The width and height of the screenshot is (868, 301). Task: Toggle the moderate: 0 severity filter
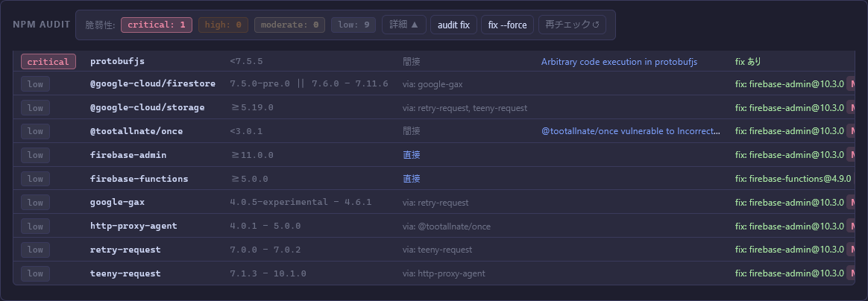289,25
